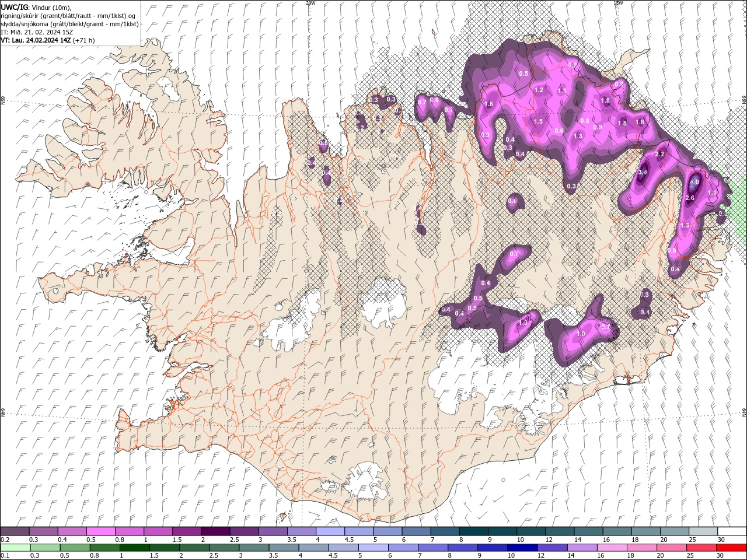Click the 1.0 snowfall value on map
Image resolution: width=747 pixels, height=560 pixels.
pyautogui.click(x=581, y=334)
